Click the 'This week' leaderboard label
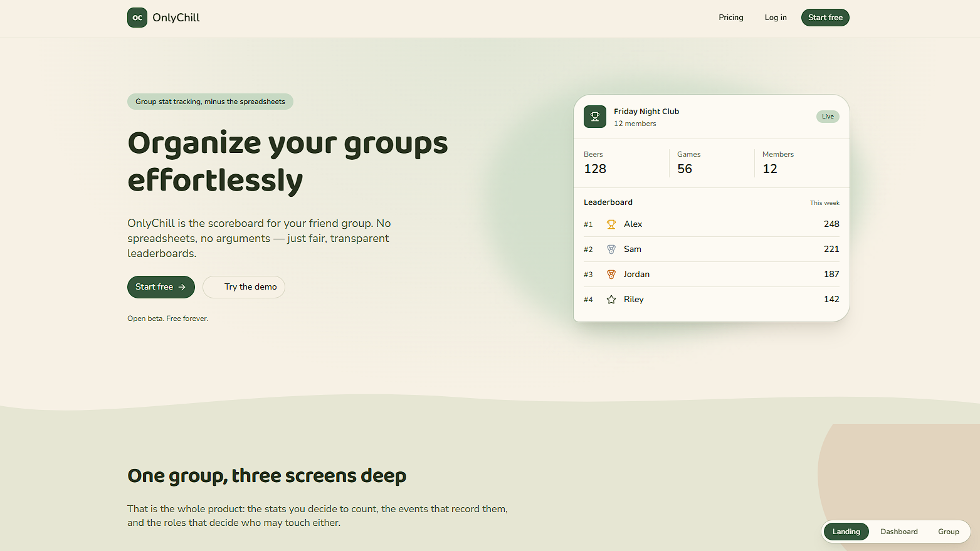Viewport: 980px width, 551px height. pyautogui.click(x=825, y=203)
